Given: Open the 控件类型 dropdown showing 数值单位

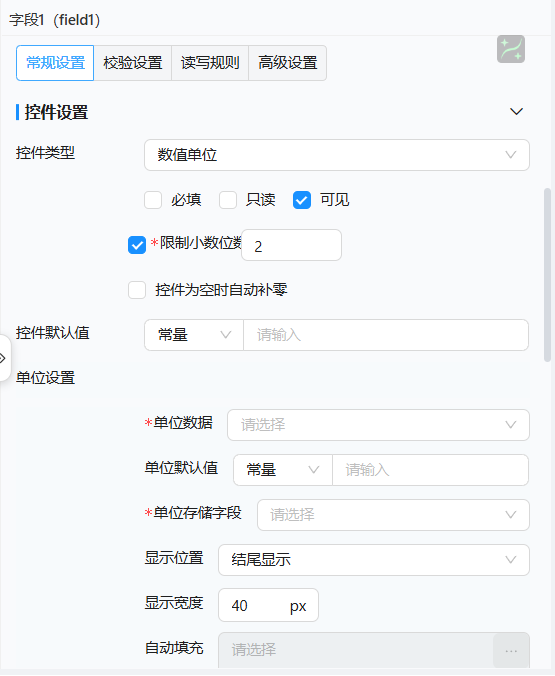Looking at the screenshot, I should tap(337, 155).
